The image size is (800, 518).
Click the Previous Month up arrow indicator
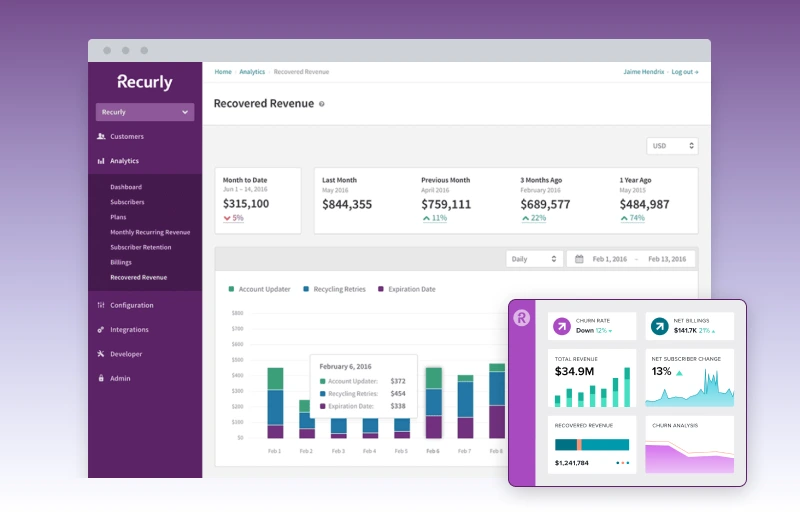426,218
